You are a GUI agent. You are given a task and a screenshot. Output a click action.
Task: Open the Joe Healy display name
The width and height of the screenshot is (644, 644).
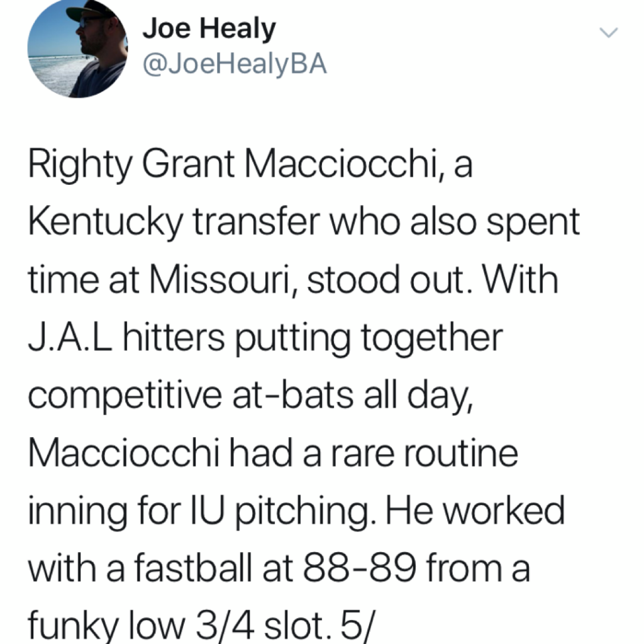(209, 29)
